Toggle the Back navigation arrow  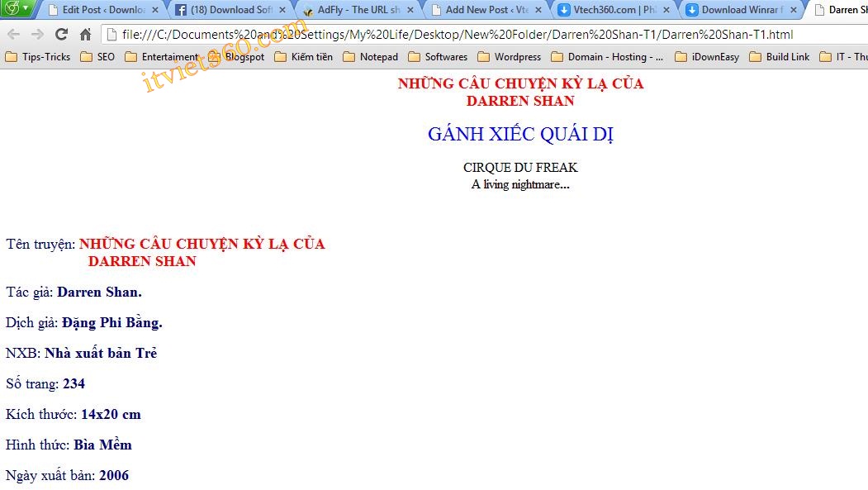(15, 36)
